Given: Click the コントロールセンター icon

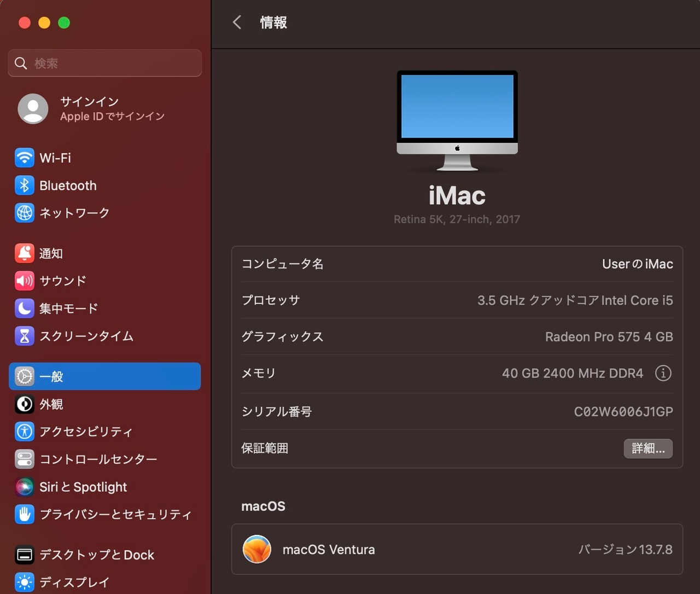Looking at the screenshot, I should click(24, 459).
